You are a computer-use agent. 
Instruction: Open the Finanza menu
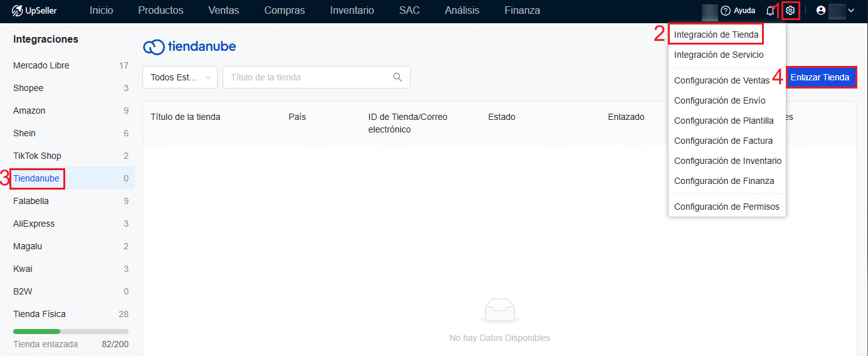tap(522, 11)
